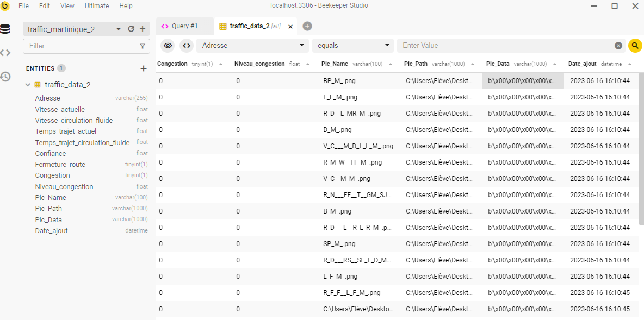Clear the filter value with the X icon

[x=618, y=46]
